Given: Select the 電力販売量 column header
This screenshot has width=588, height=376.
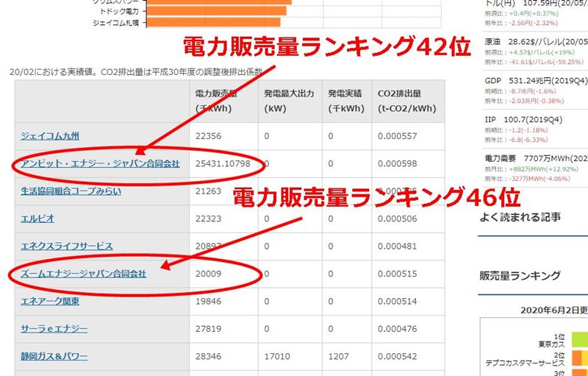Looking at the screenshot, I should click(223, 101).
